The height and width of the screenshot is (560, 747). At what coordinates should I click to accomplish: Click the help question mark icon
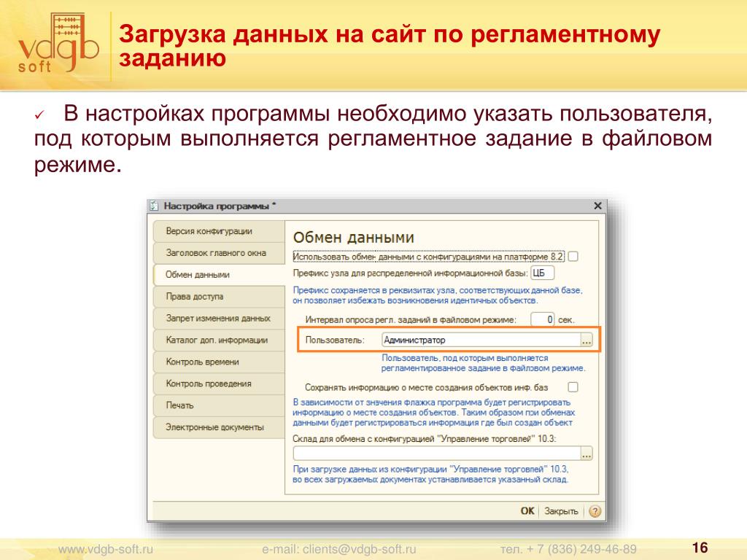click(595, 511)
